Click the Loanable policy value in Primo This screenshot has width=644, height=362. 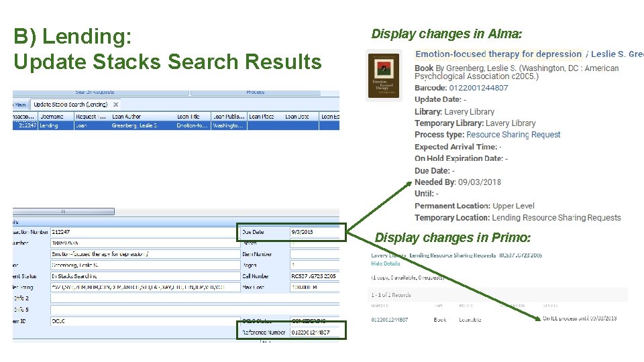pyautogui.click(x=470, y=320)
